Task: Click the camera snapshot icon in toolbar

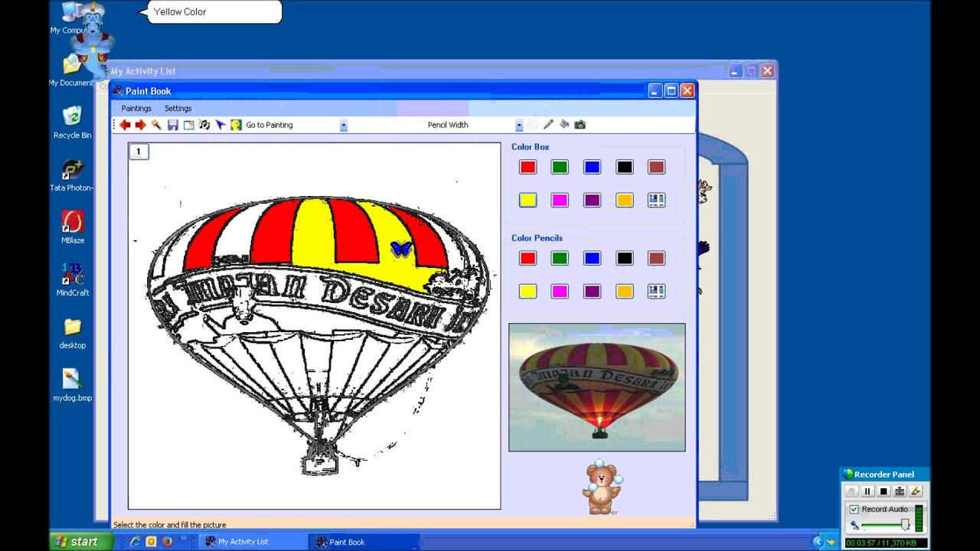Action: point(580,124)
